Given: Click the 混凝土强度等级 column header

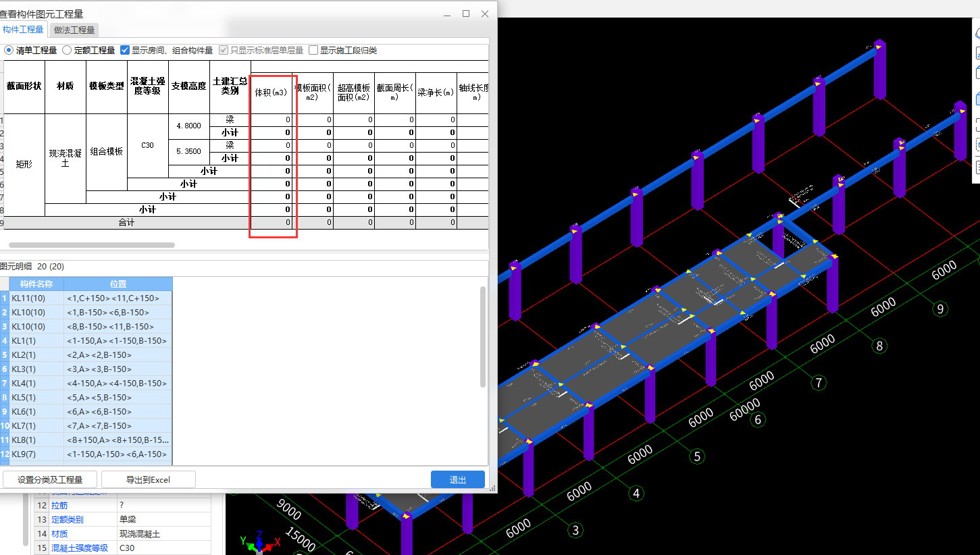Looking at the screenshot, I should click(148, 86).
